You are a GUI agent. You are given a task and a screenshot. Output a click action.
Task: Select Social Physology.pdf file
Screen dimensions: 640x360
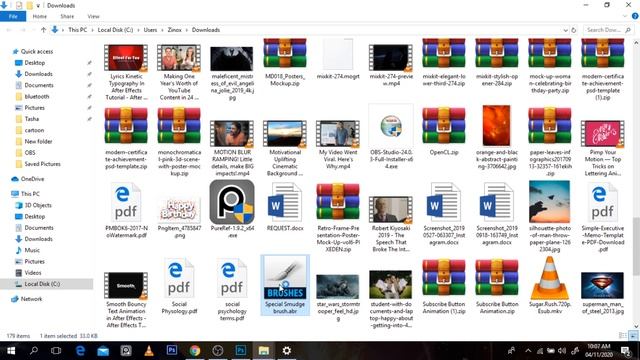click(179, 286)
